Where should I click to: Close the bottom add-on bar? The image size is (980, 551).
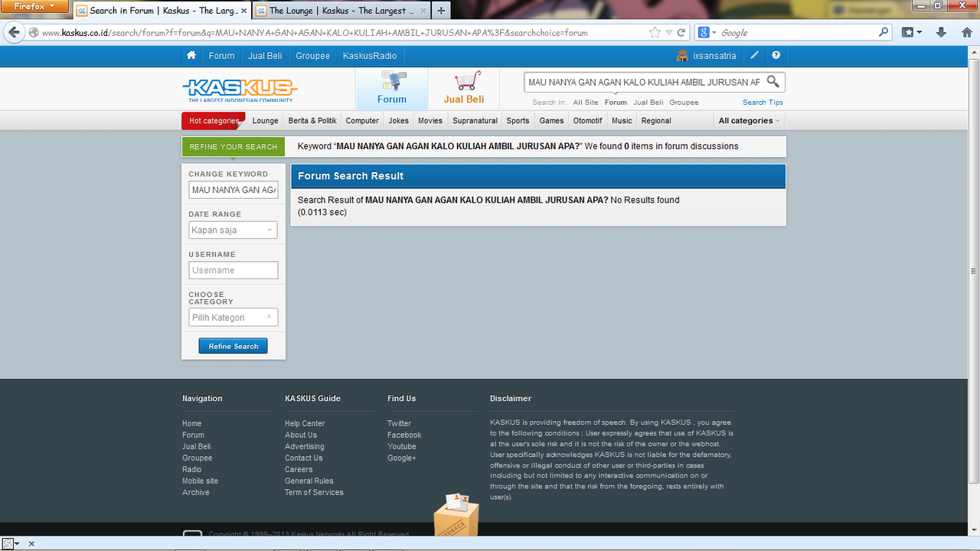click(x=31, y=543)
